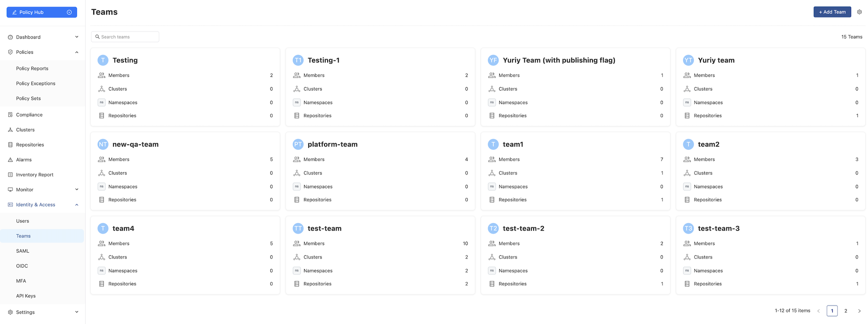Screen dimensions: 868x324
Task: Open the team4 card title
Action: click(123, 228)
